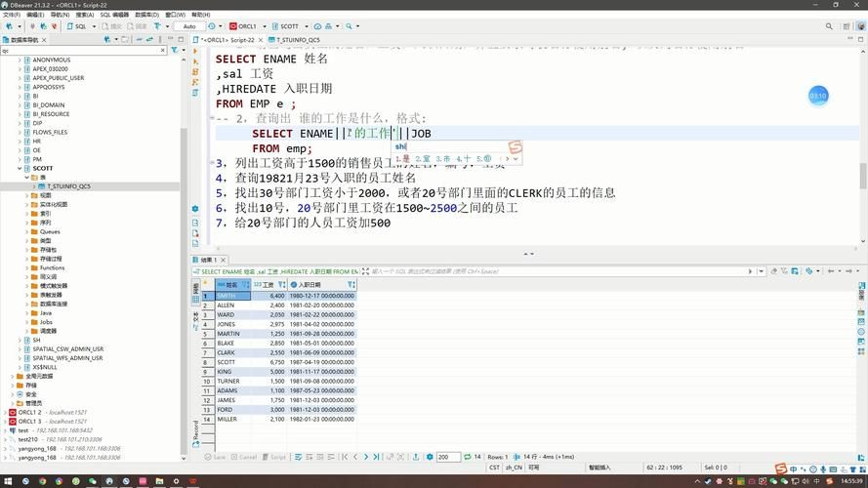The width and height of the screenshot is (868, 488).
Task: Click the Cancel button in results toolbar
Action: point(244,457)
